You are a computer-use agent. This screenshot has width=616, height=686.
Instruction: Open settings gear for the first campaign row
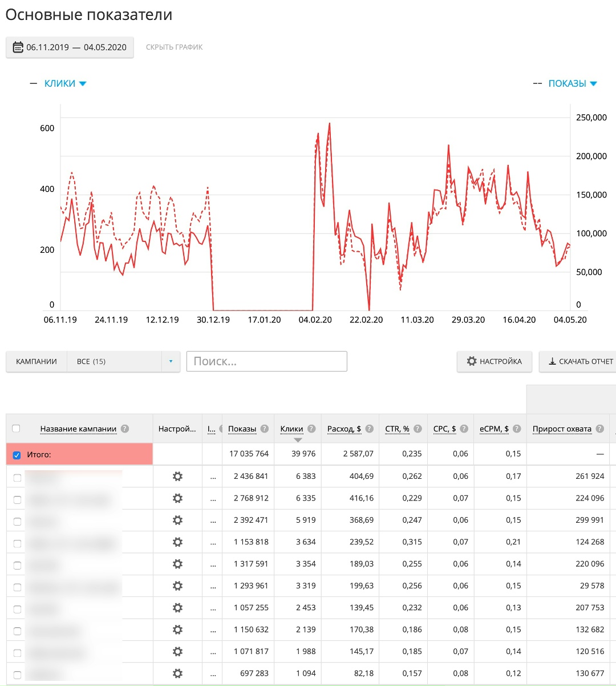tap(177, 476)
